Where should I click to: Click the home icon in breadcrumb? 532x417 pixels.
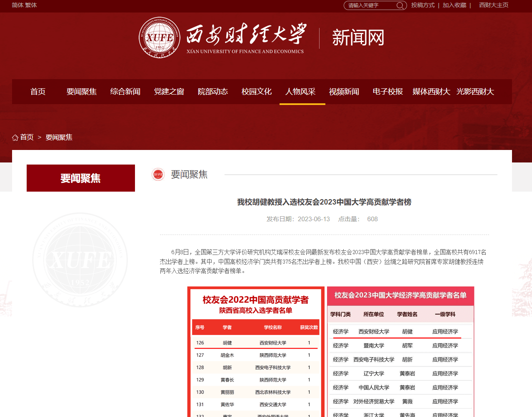(x=15, y=137)
